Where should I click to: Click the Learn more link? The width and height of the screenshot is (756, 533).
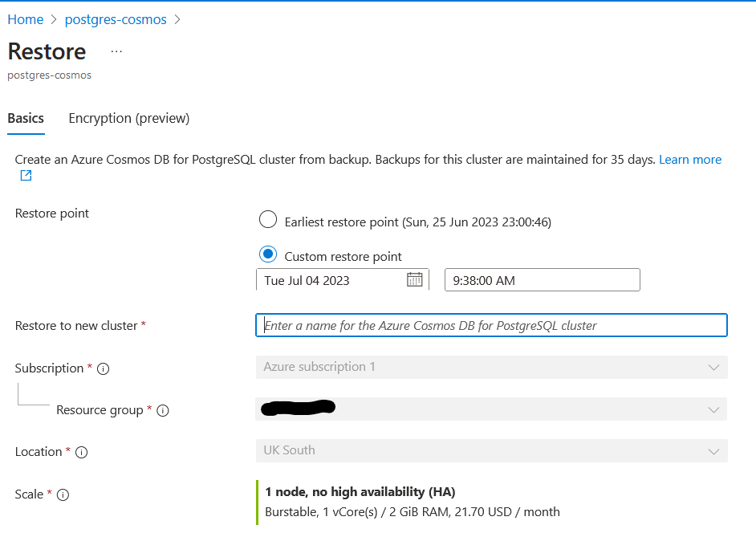(x=690, y=159)
